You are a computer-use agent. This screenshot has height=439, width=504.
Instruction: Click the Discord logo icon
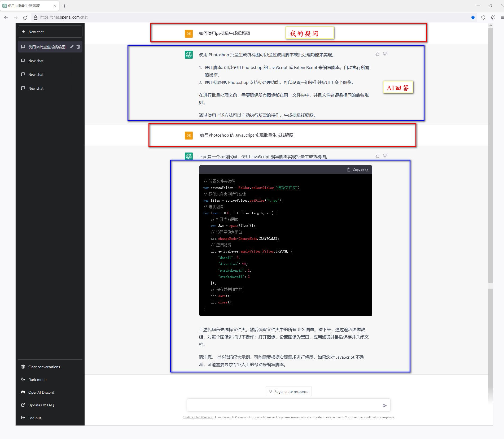(23, 392)
